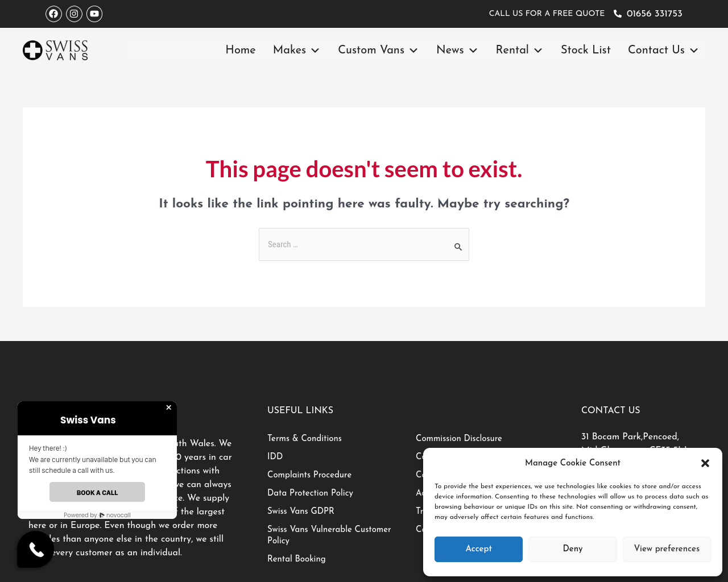Click the round phone call widget
This screenshot has height=582, width=728.
(x=36, y=550)
